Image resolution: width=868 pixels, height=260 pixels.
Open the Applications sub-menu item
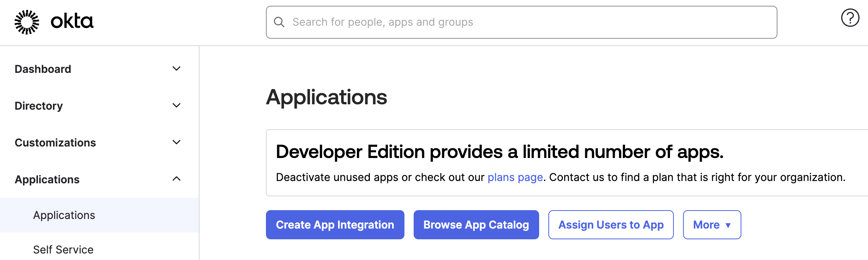(64, 215)
